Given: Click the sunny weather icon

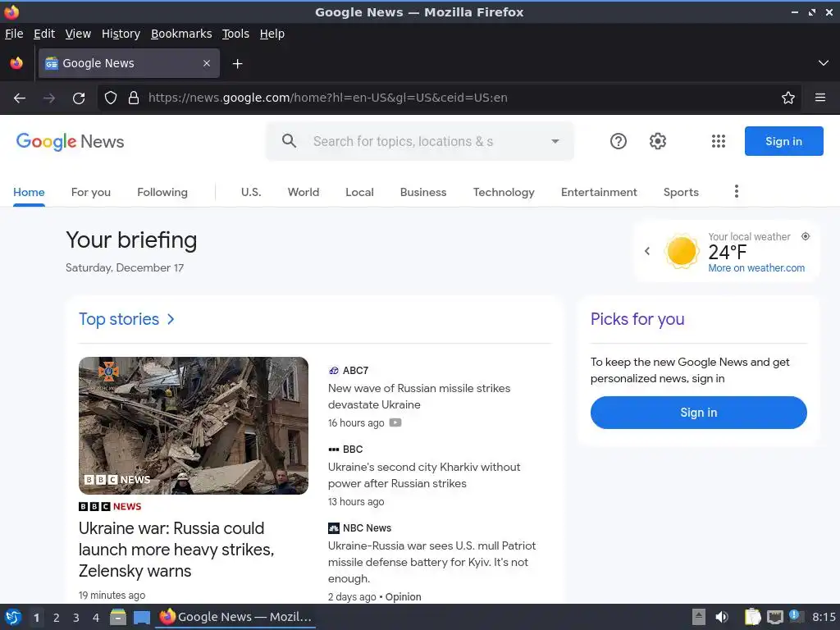Looking at the screenshot, I should pos(682,251).
